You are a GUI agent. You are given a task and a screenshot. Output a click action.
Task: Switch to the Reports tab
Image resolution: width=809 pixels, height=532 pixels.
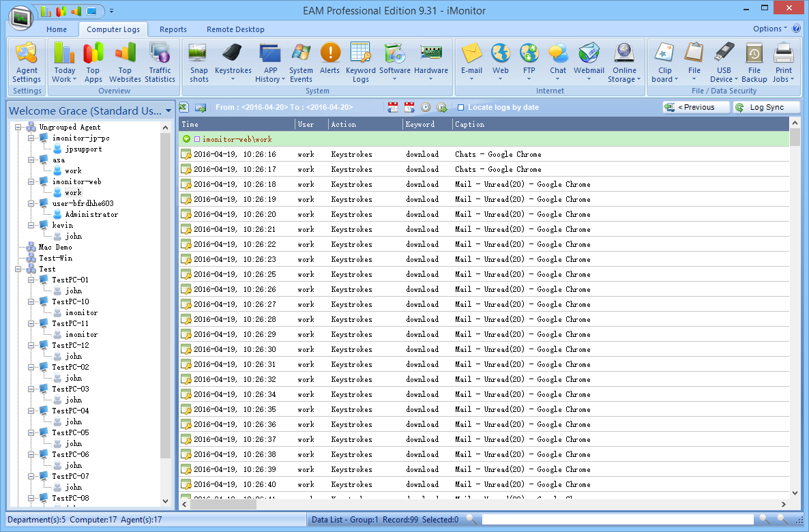click(173, 29)
